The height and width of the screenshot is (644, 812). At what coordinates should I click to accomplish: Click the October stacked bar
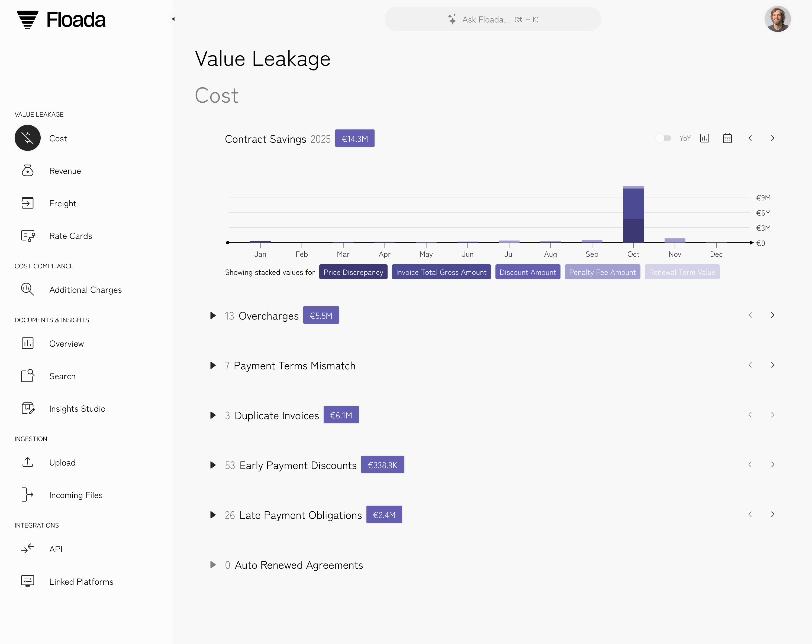pyautogui.click(x=633, y=214)
